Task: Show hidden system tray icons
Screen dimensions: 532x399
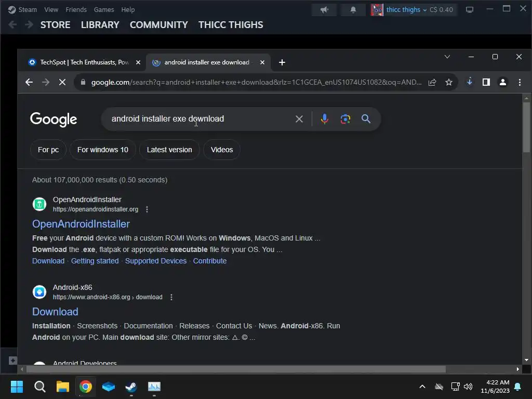Action: pos(422,387)
